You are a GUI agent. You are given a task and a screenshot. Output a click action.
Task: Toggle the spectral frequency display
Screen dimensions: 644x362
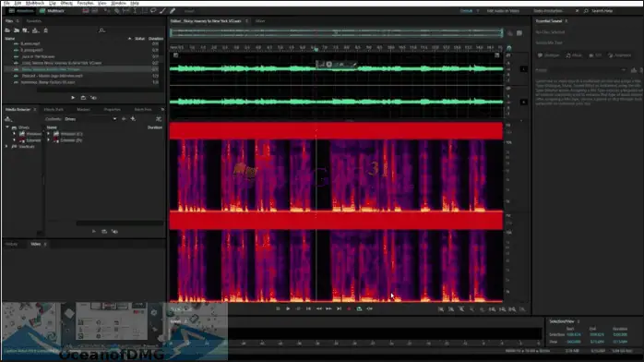pos(86,11)
